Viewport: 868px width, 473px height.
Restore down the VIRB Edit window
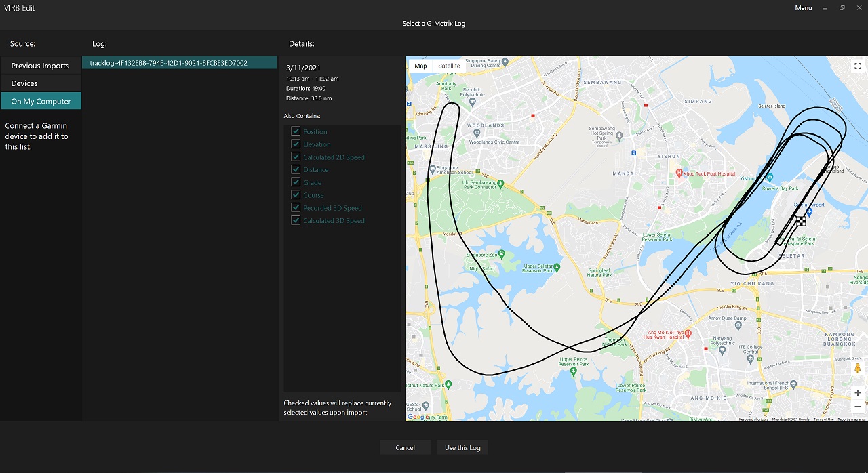842,8
